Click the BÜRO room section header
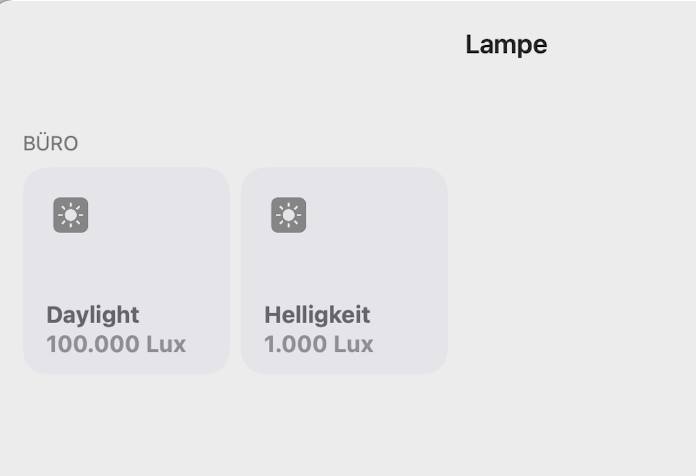The width and height of the screenshot is (696, 476). [51, 144]
